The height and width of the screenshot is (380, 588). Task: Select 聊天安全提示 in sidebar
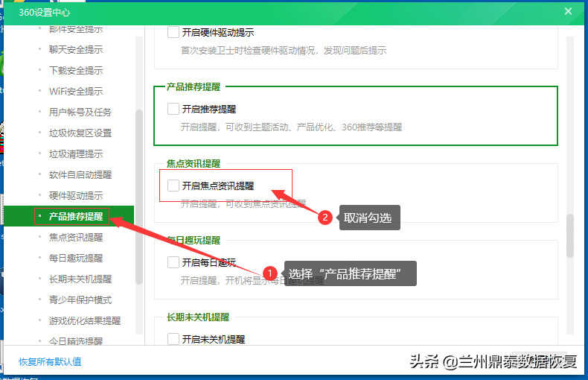coord(76,50)
